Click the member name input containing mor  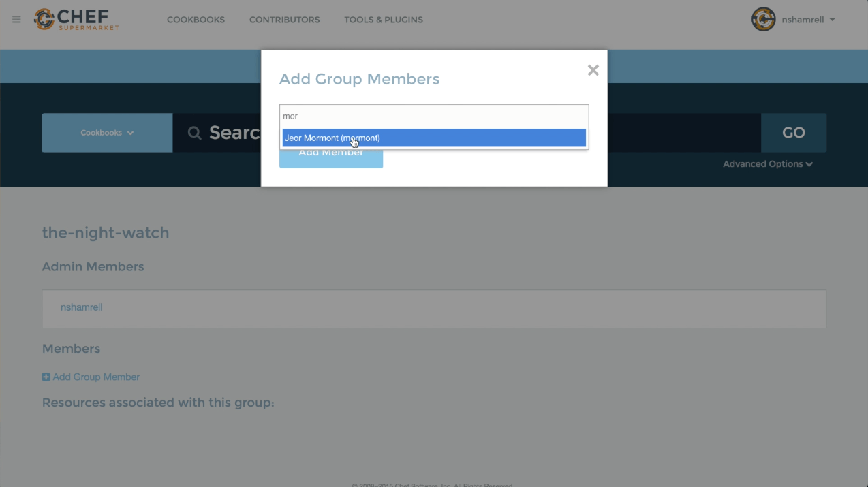point(433,116)
